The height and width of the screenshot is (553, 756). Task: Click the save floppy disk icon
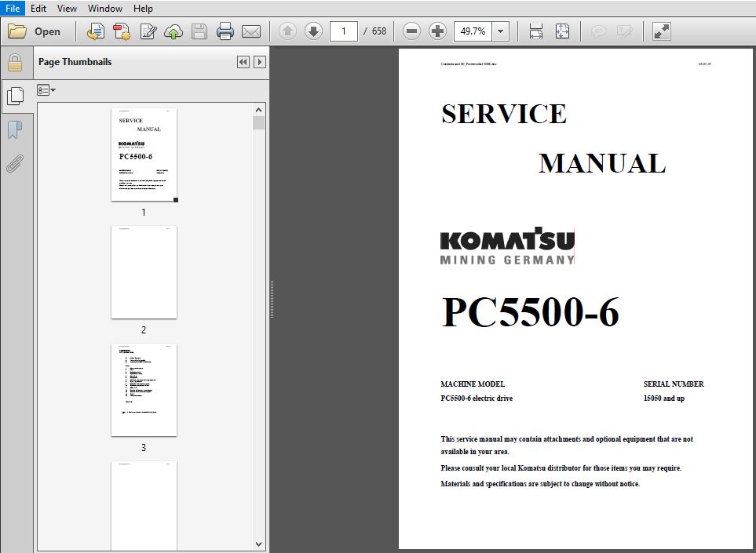tap(199, 31)
